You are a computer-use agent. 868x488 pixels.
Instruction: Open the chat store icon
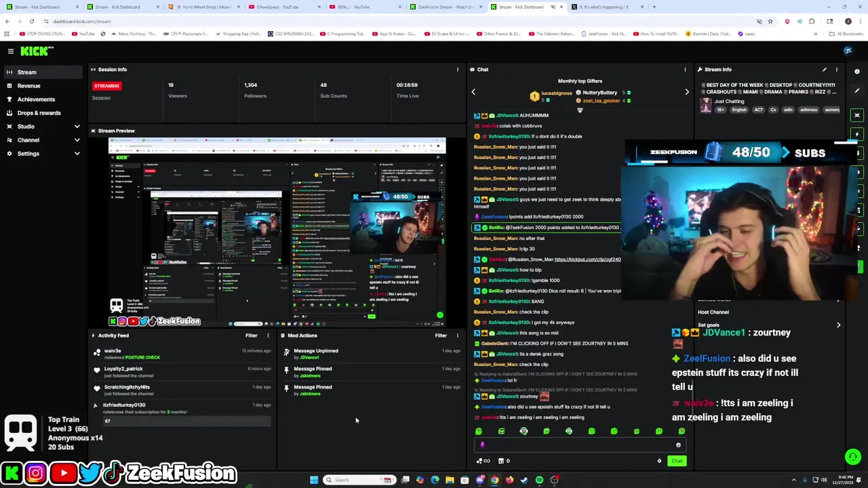(501, 461)
